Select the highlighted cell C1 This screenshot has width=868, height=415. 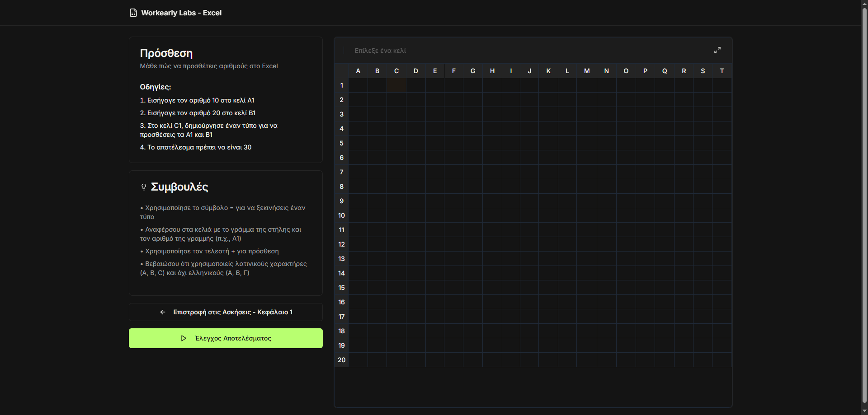[x=396, y=85]
